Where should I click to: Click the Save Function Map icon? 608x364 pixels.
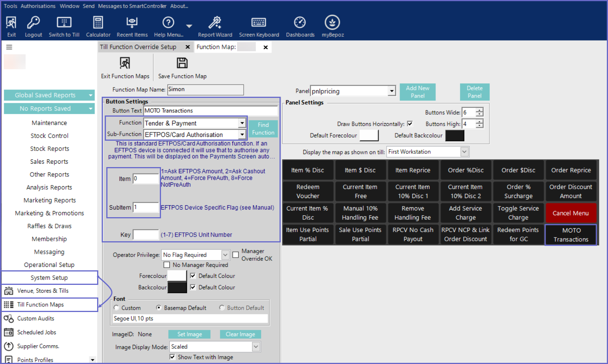point(182,63)
